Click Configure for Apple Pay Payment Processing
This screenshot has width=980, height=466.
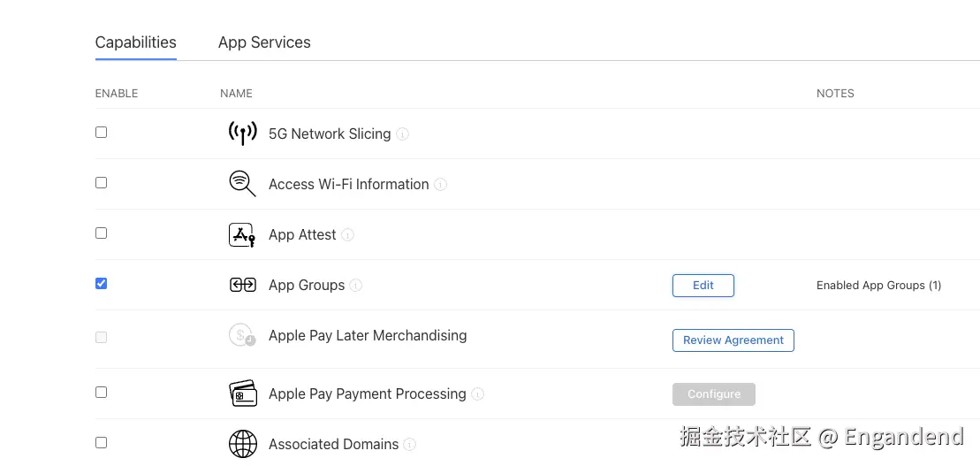tap(713, 394)
